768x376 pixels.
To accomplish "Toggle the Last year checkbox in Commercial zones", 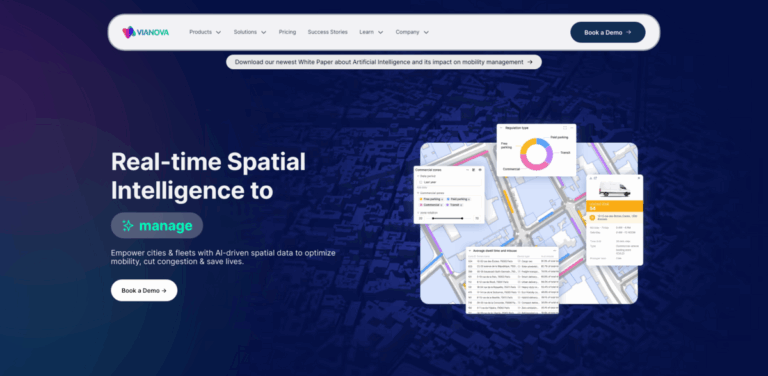I will (420, 182).
